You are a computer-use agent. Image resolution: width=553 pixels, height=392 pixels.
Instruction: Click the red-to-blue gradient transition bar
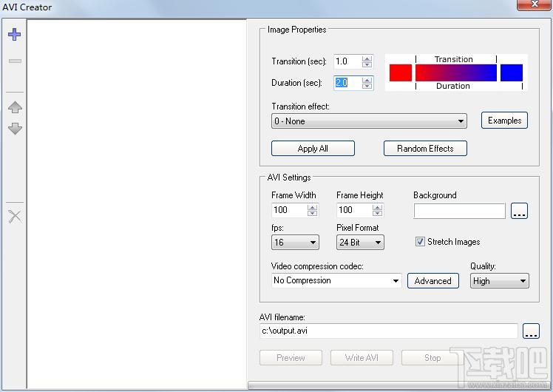[456, 72]
